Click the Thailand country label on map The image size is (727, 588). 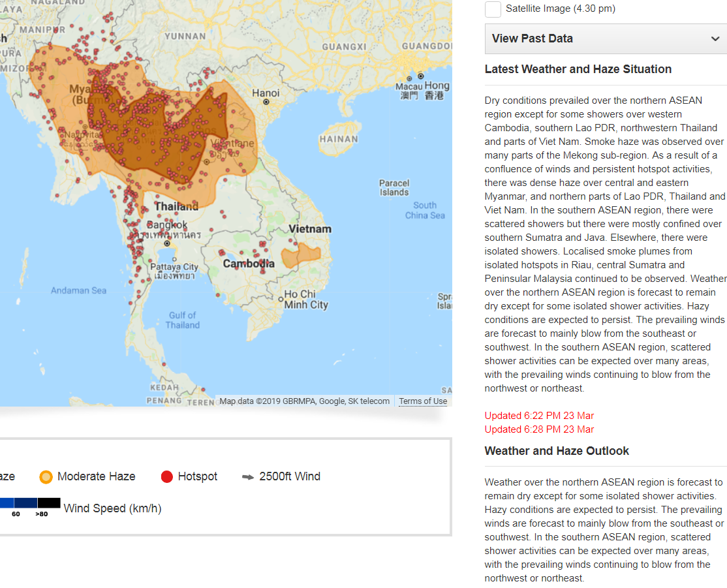[176, 207]
